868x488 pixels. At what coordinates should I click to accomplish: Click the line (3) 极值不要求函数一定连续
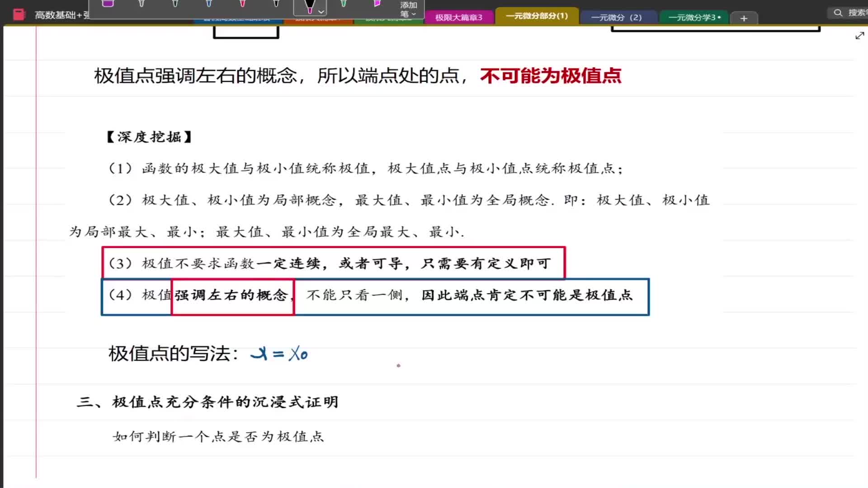click(x=330, y=263)
